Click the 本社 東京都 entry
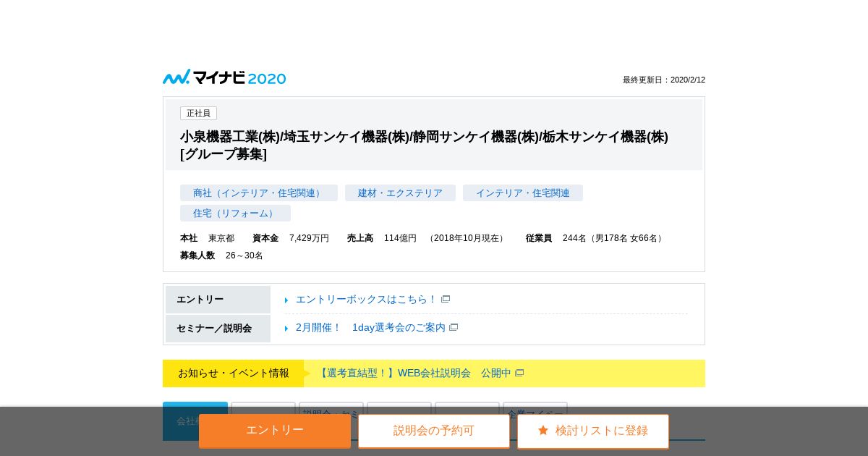 [207, 238]
